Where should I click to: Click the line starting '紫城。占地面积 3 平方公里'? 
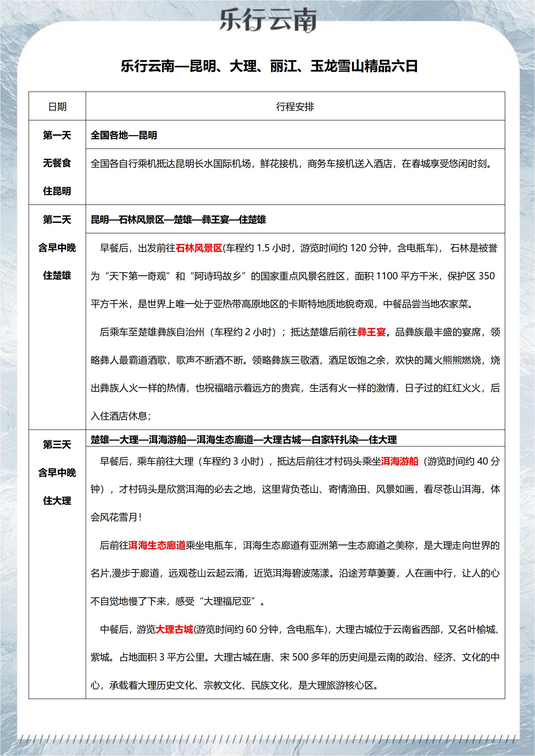(296, 657)
